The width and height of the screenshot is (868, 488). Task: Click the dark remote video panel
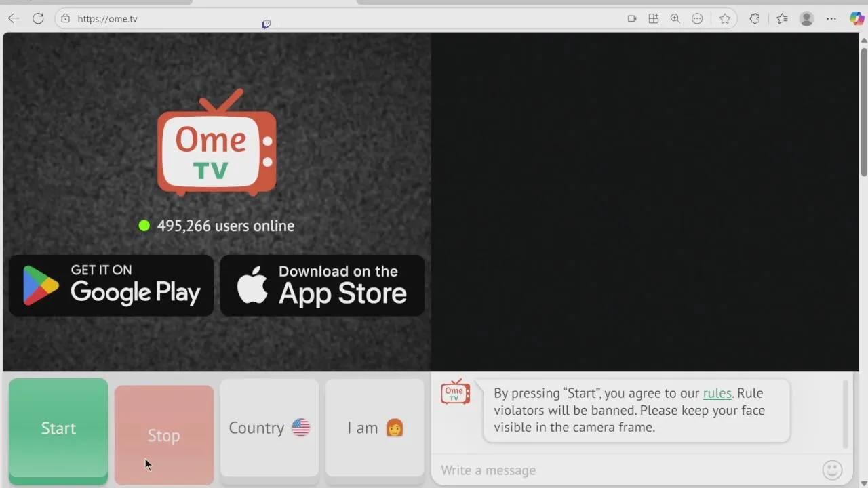[x=644, y=202]
